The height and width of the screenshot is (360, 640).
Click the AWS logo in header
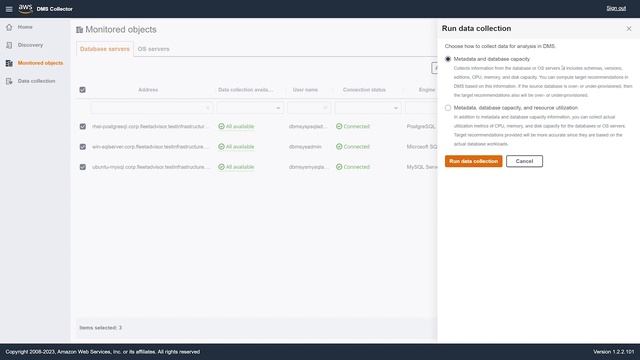tap(25, 9)
